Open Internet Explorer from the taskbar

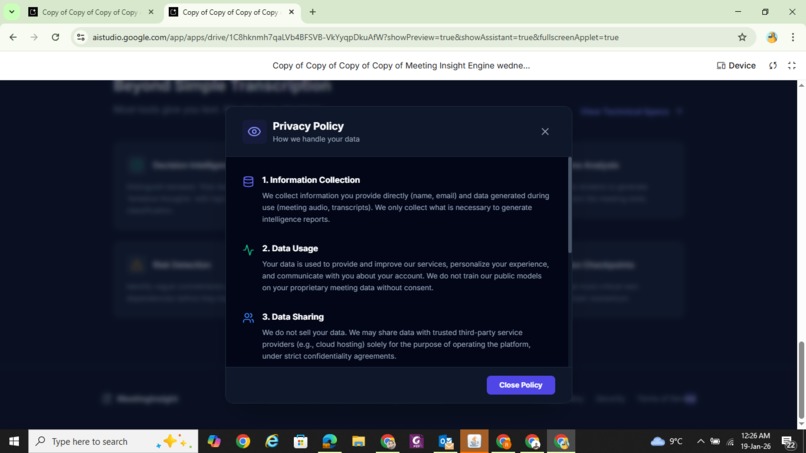coord(271,441)
